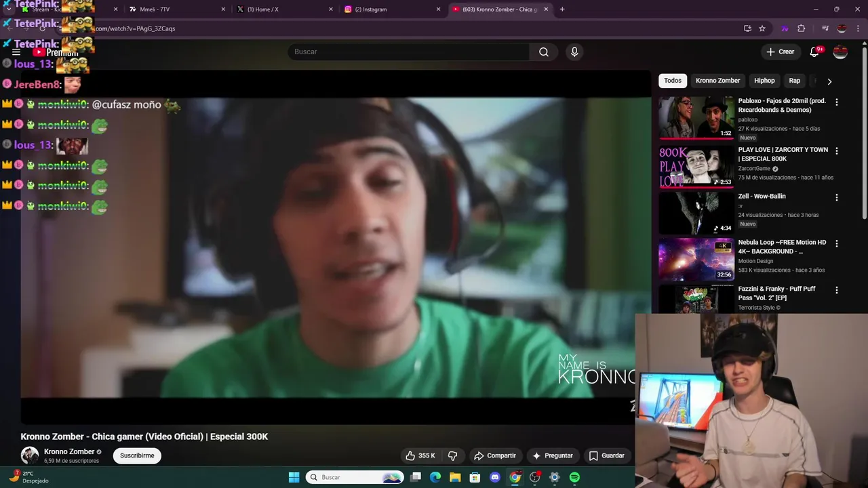This screenshot has height=488, width=868.
Task: Open Chrome media control icon
Action: coord(825,28)
